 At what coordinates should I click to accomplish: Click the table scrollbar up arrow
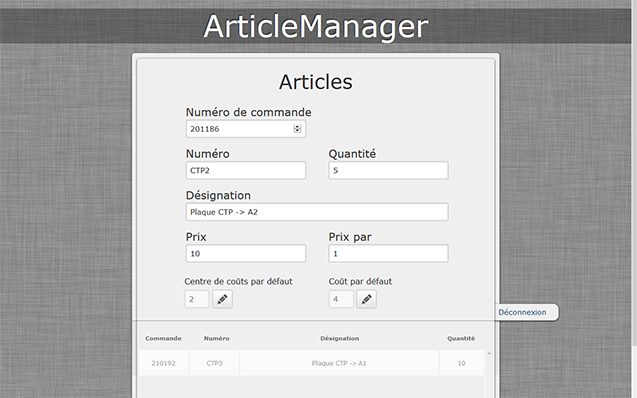[x=489, y=354]
